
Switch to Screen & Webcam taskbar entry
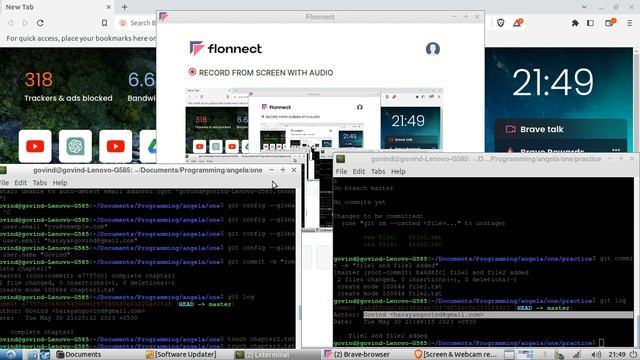455,354
